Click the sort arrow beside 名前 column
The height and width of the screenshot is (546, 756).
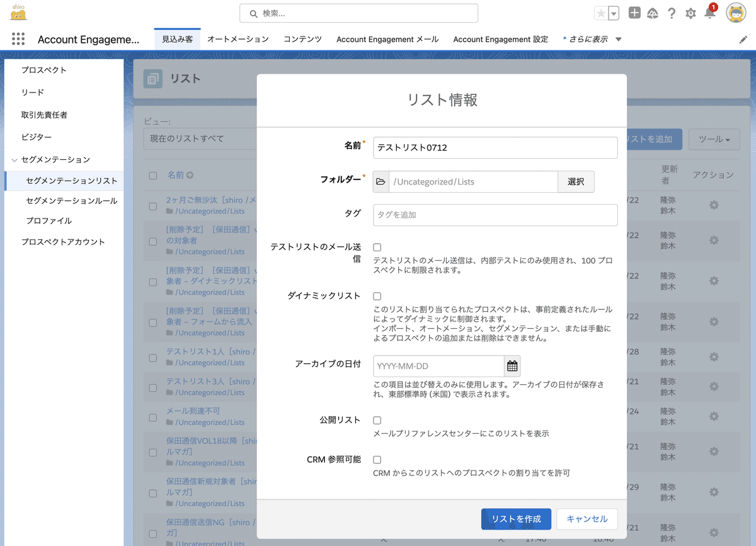point(190,175)
